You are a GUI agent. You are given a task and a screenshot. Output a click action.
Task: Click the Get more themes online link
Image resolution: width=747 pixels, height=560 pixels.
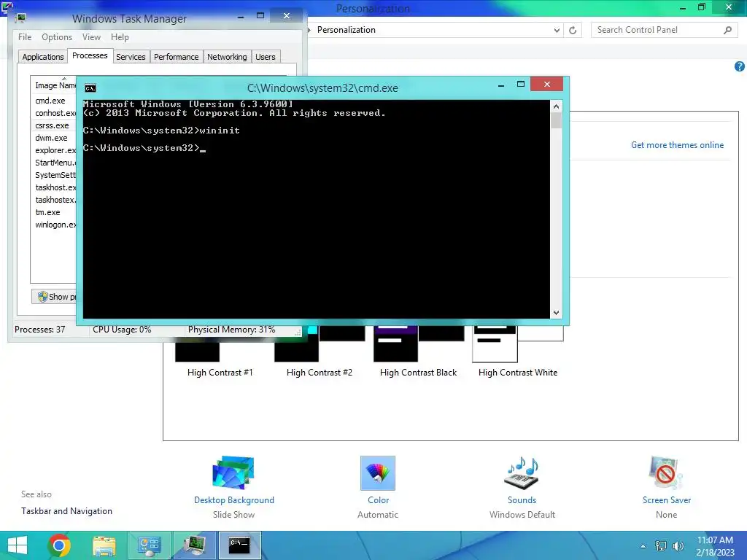click(x=677, y=145)
